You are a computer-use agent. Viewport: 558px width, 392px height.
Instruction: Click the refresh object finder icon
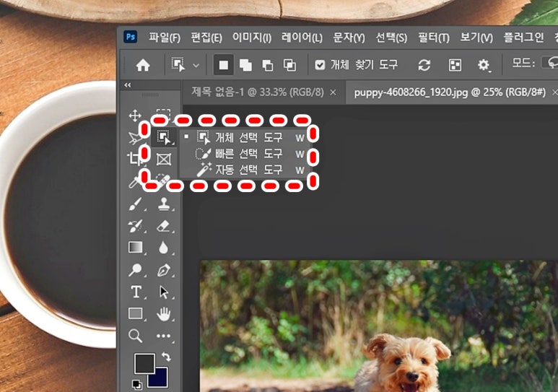[424, 65]
